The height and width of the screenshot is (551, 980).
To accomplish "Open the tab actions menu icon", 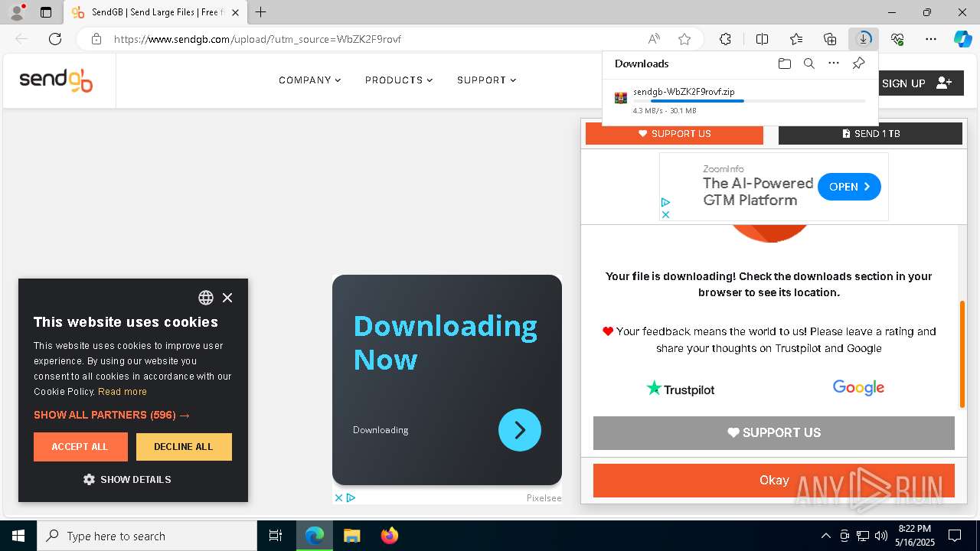I will [x=46, y=12].
